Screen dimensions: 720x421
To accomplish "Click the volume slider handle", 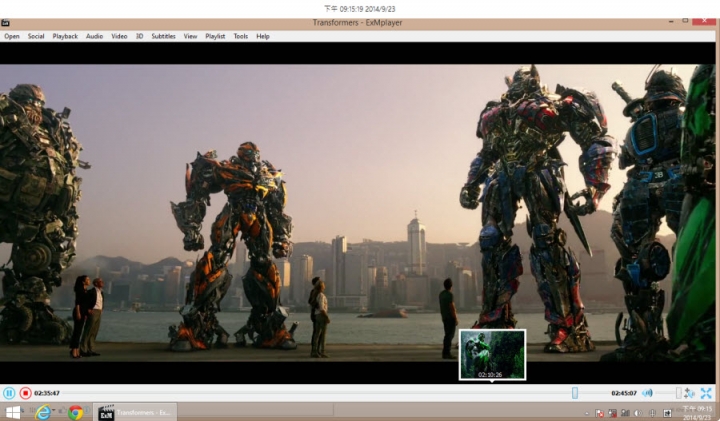I will pyautogui.click(x=678, y=393).
